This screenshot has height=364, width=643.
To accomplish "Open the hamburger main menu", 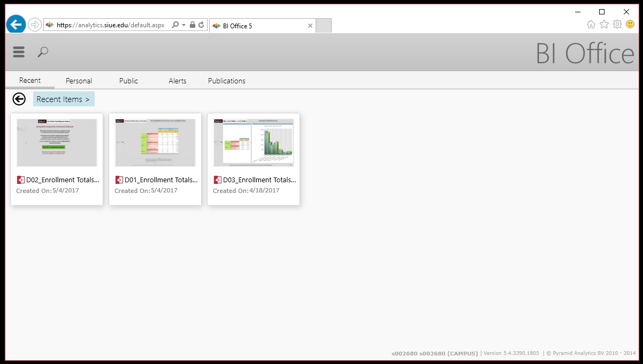I will (19, 52).
